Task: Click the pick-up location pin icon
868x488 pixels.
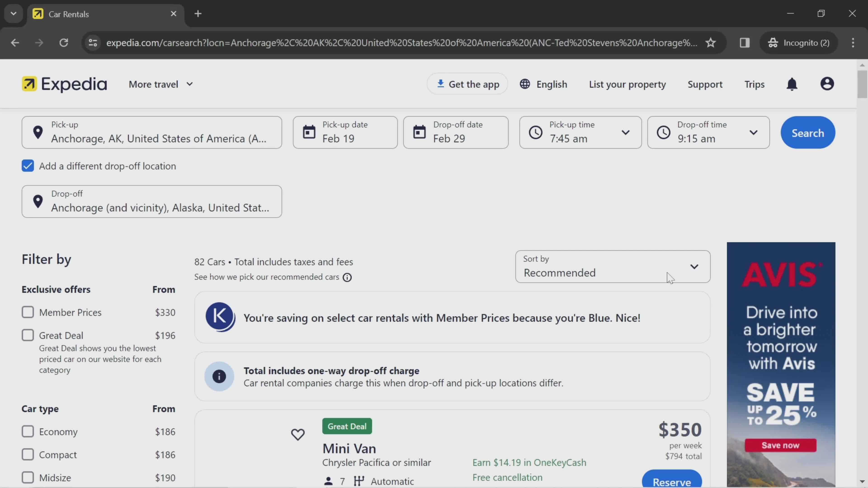Action: click(x=38, y=132)
